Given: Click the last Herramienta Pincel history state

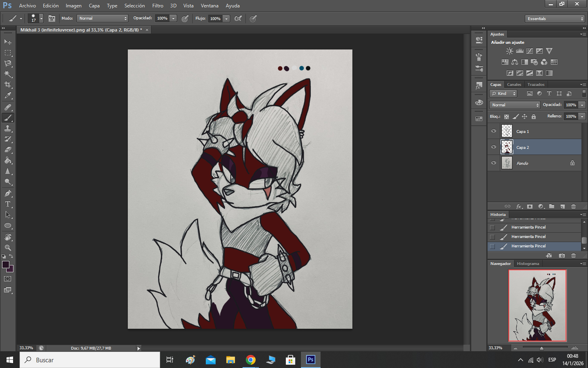Looking at the screenshot, I should click(528, 246).
